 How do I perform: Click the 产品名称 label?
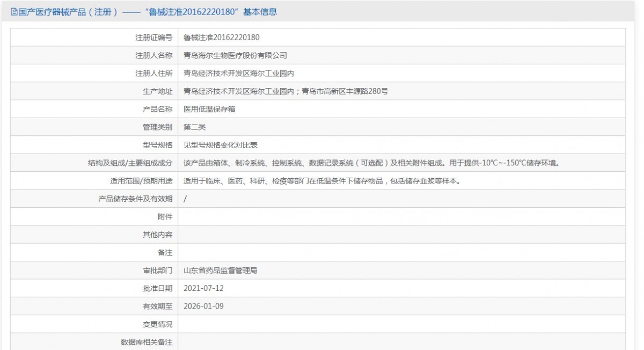[x=158, y=109]
